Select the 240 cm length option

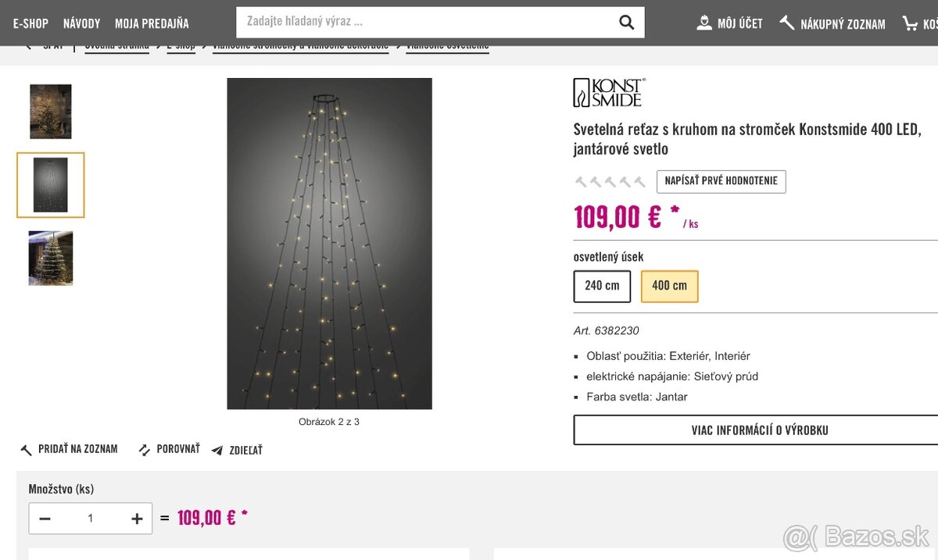coord(602,286)
